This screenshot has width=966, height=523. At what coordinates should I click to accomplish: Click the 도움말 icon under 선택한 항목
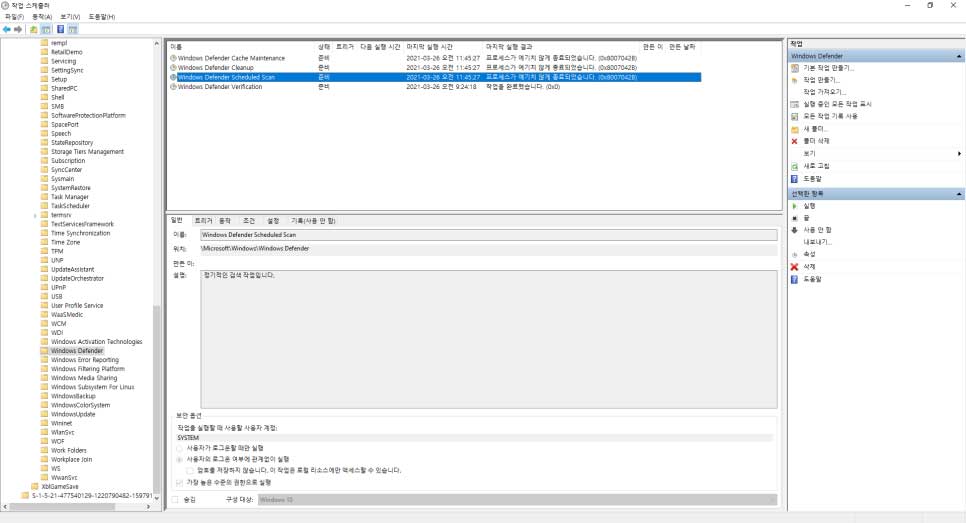[795, 279]
